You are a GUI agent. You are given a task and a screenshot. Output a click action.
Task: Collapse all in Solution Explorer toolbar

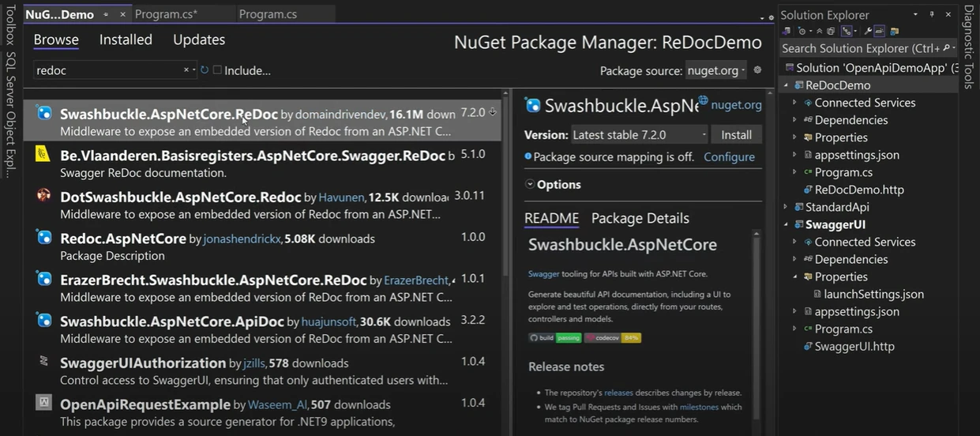point(819,32)
